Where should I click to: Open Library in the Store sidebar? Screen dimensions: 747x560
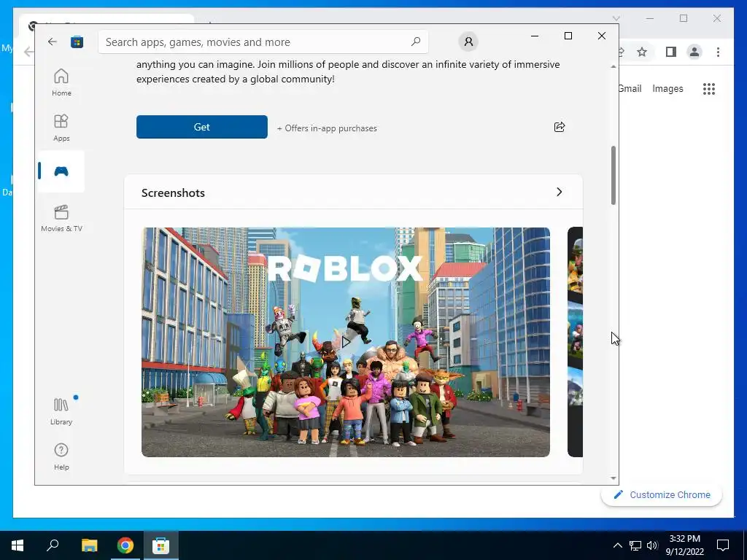[x=61, y=411]
